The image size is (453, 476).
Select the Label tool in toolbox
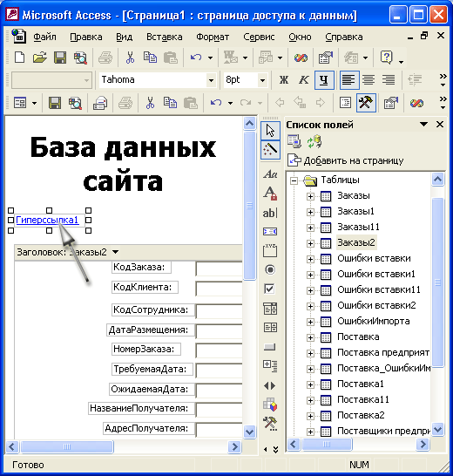coord(270,174)
